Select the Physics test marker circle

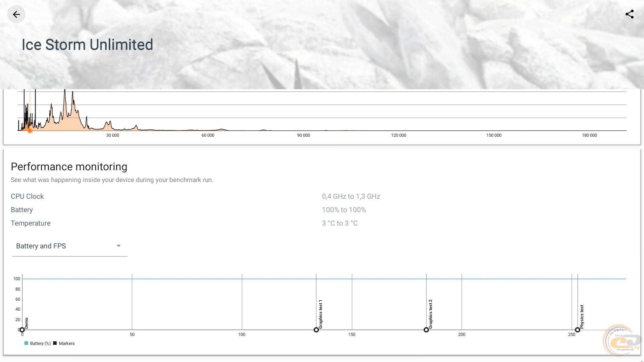pyautogui.click(x=577, y=330)
